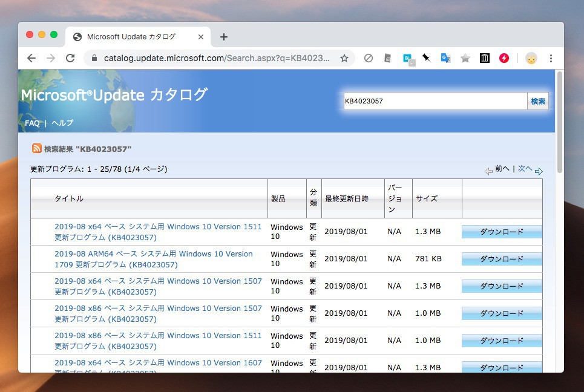Open a new browser tab
The image size is (584, 392).
pos(224,37)
